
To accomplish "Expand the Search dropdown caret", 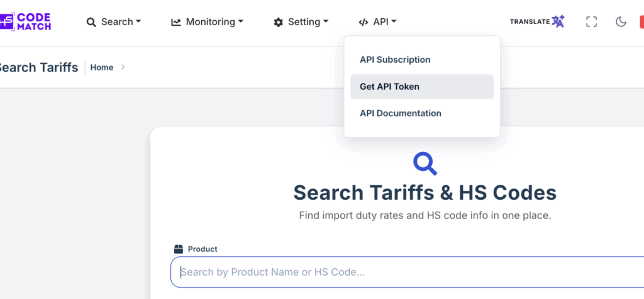I will (x=138, y=22).
